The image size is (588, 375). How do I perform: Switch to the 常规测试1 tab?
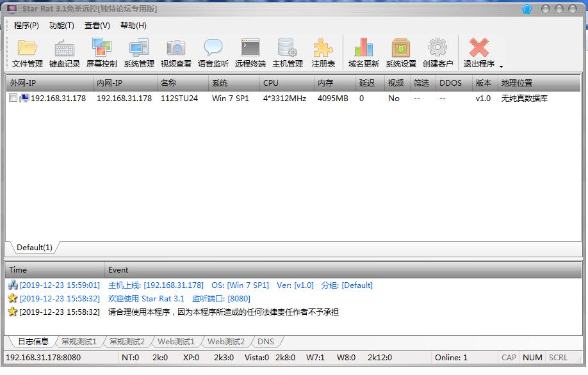(x=79, y=342)
